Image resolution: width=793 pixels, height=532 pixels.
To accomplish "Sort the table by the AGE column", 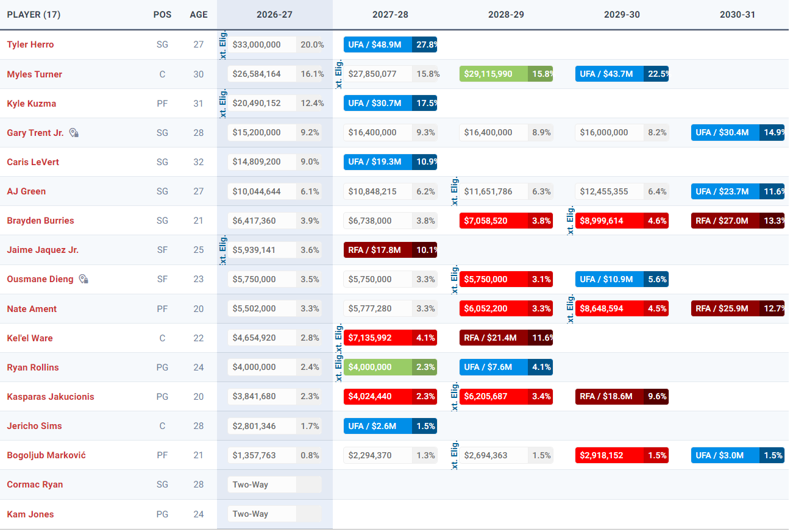I will point(199,14).
